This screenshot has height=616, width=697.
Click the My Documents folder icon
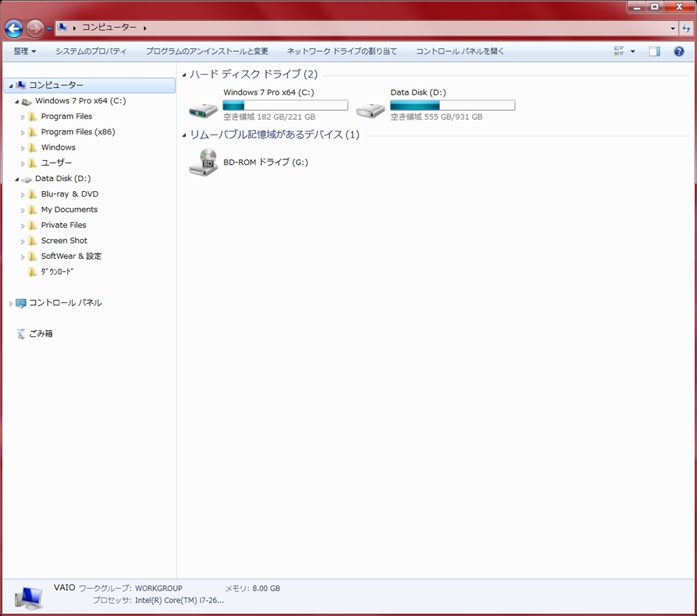(32, 210)
